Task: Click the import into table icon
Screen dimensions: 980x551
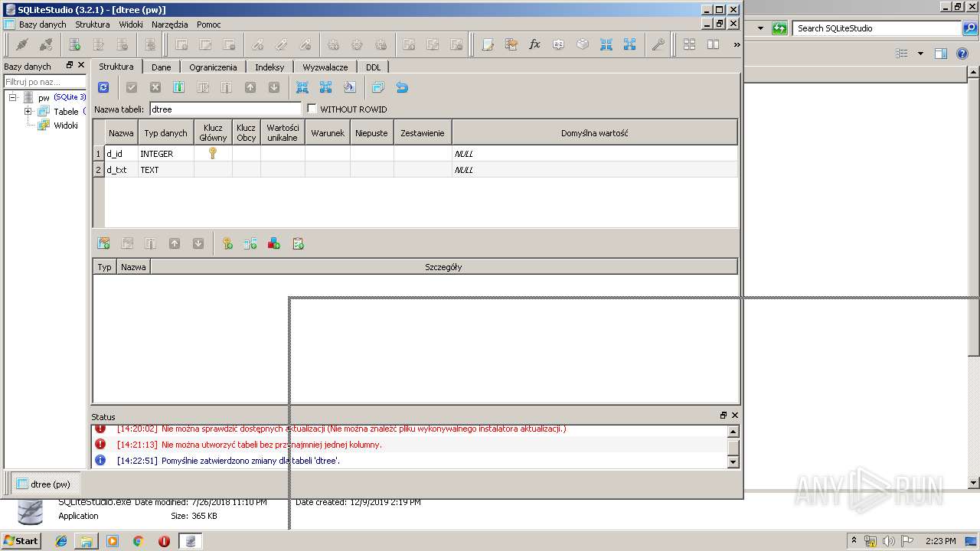Action: 302,87
